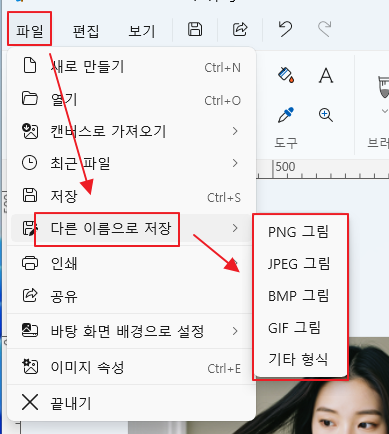Viewport: 389px width, 434px height.
Task: Open 바탕 화면 배경으로 설정 submenu
Action: (x=131, y=331)
